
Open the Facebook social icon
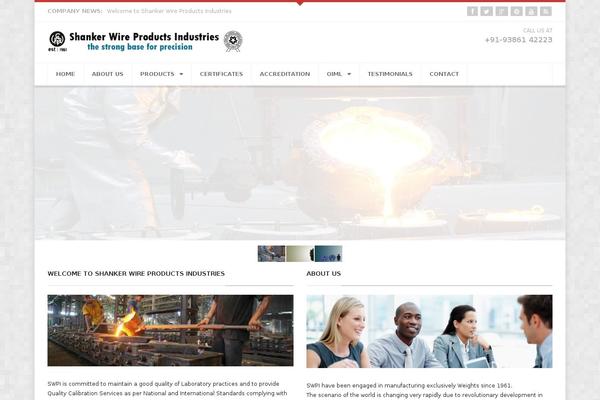click(472, 11)
